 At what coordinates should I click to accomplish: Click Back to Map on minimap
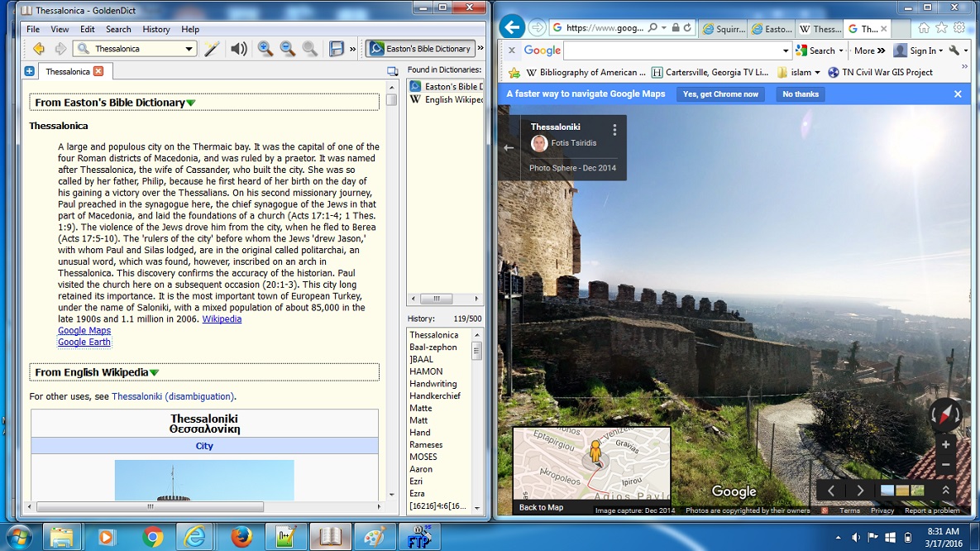pos(541,507)
